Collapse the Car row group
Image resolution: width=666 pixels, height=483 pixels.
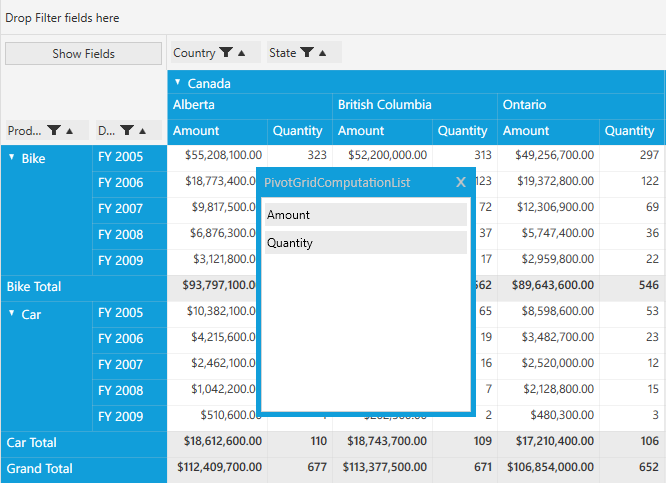[12, 313]
